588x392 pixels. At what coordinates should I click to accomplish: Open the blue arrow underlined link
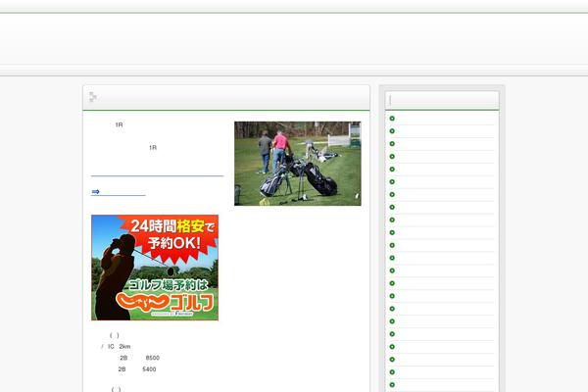click(119, 192)
